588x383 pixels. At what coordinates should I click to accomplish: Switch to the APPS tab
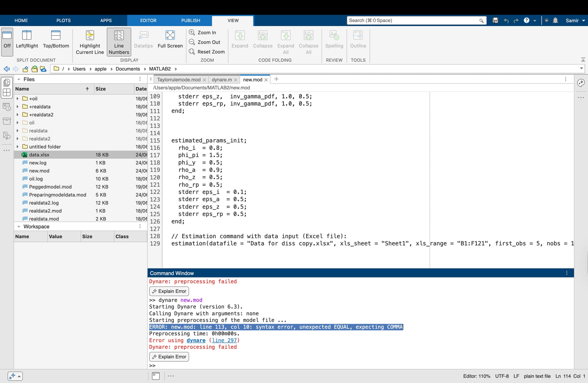106,21
